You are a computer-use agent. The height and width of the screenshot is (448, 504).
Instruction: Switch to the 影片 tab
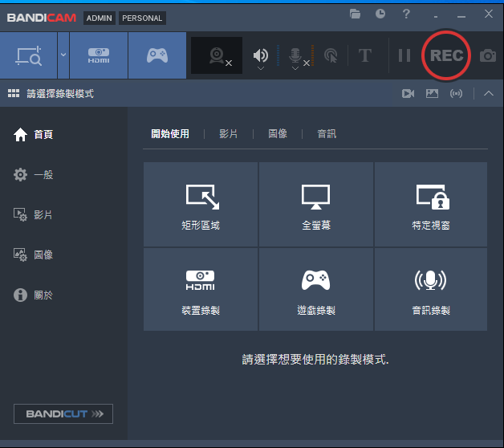click(x=229, y=134)
